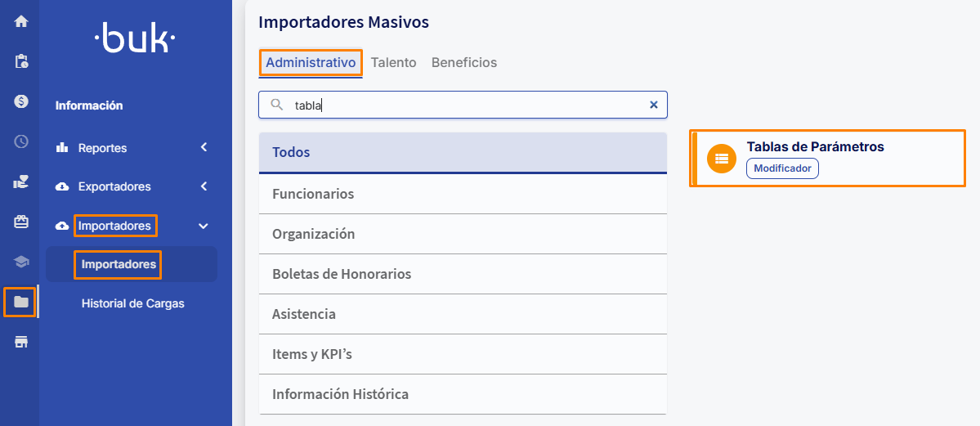The width and height of the screenshot is (980, 426).
Task: Select the Funcionarios category
Action: pyautogui.click(x=463, y=194)
